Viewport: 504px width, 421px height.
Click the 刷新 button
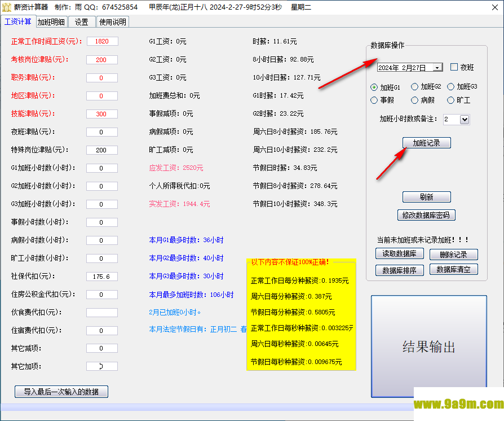[x=427, y=197]
